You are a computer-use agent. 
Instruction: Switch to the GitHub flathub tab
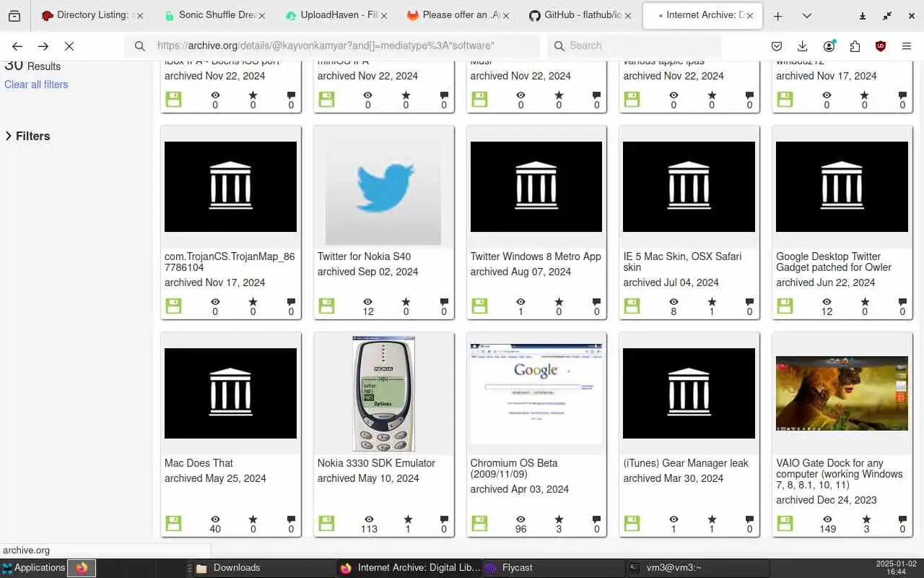click(580, 15)
